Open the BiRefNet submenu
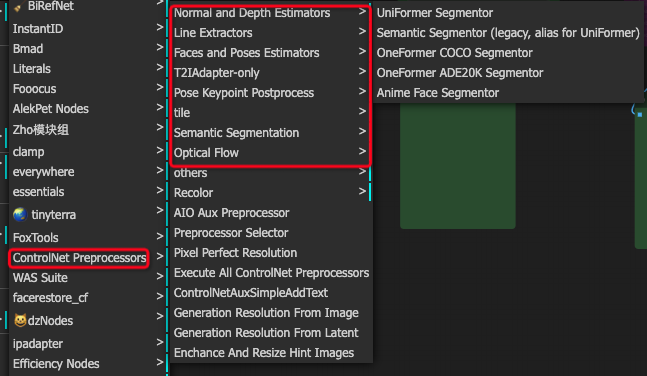 pos(87,6)
